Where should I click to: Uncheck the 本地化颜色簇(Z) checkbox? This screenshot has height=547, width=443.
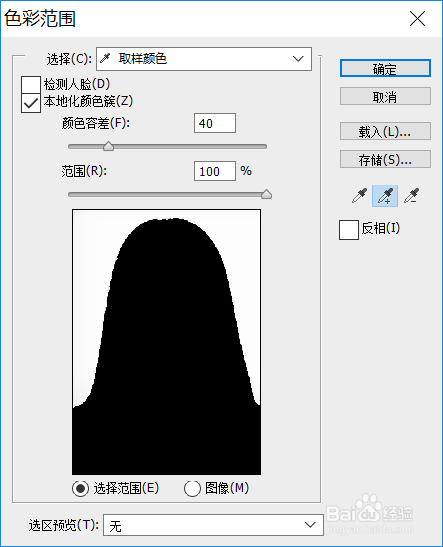tap(31, 103)
